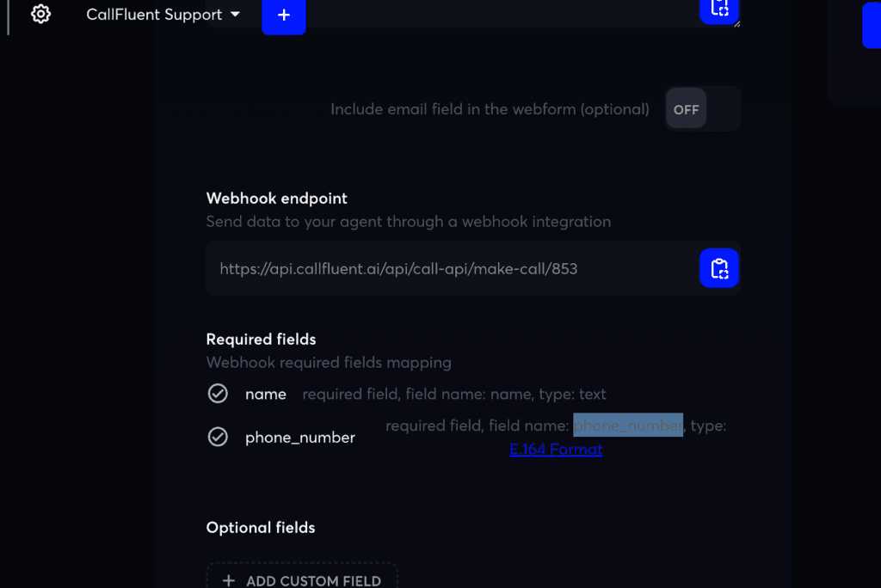The height and width of the screenshot is (588, 881).
Task: Copy the webhook URL using its clipboard icon
Action: (x=719, y=268)
